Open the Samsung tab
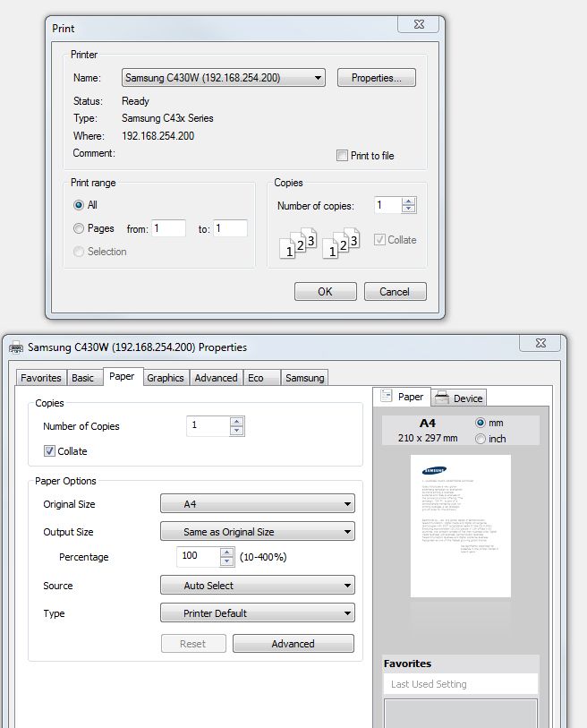The height and width of the screenshot is (728, 587). [x=305, y=378]
